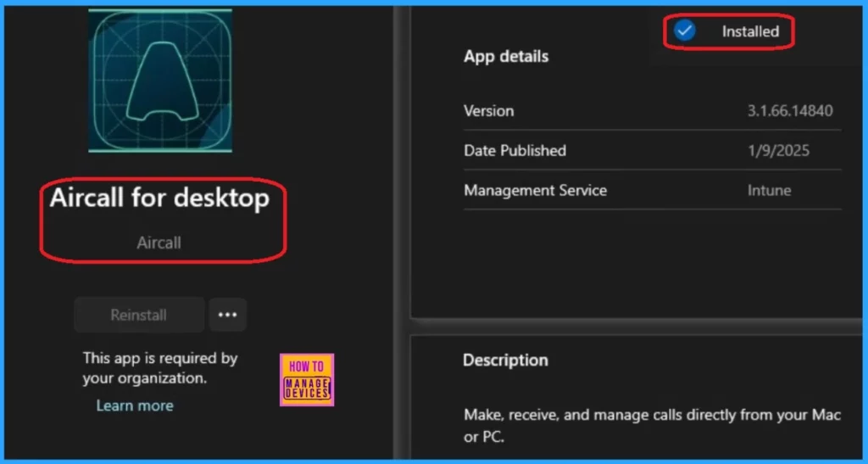Screen dimensions: 868x464
Task: Open the Learn more link
Action: tap(135, 405)
